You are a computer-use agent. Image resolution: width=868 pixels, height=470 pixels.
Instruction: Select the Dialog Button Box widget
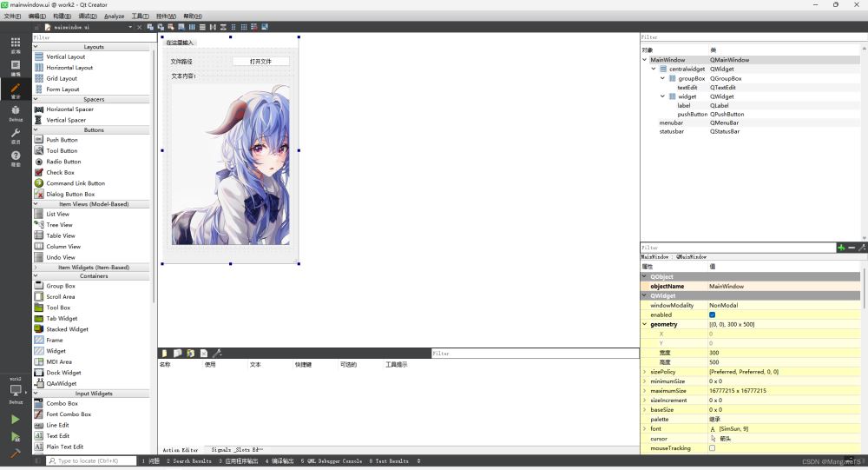pos(39,195)
